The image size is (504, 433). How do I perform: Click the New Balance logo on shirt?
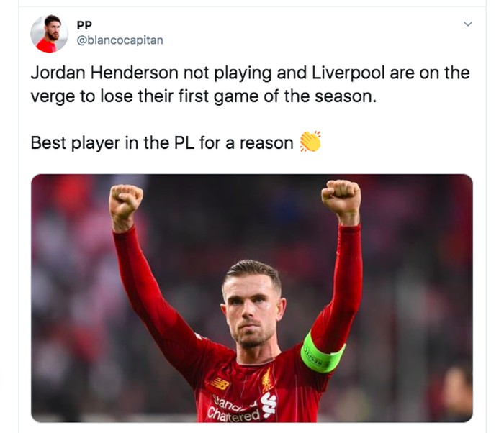220,383
